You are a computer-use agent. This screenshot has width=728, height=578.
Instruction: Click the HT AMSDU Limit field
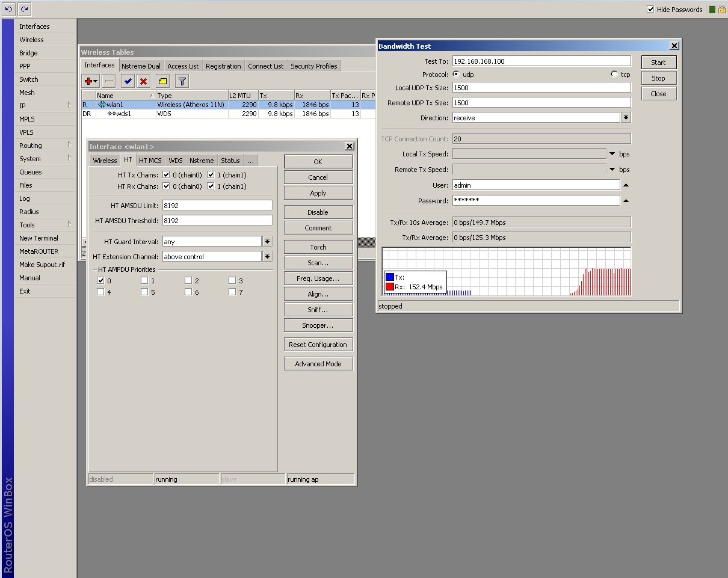[x=217, y=206]
